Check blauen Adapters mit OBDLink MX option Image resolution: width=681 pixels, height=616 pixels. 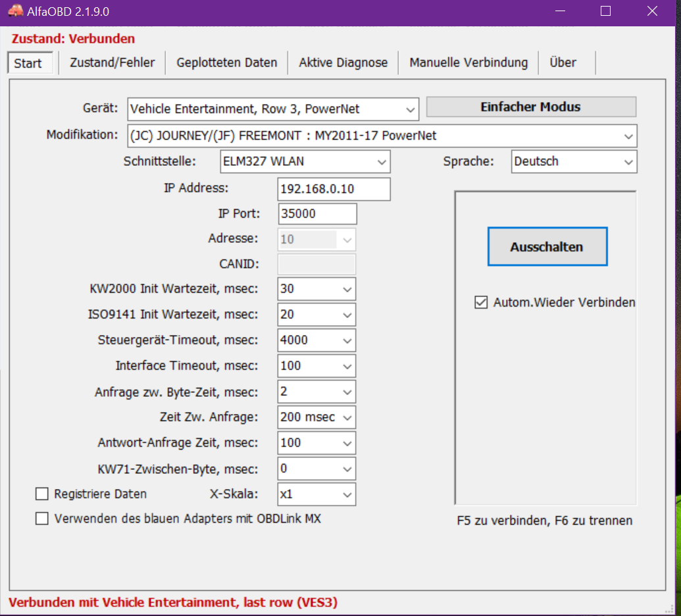[42, 519]
